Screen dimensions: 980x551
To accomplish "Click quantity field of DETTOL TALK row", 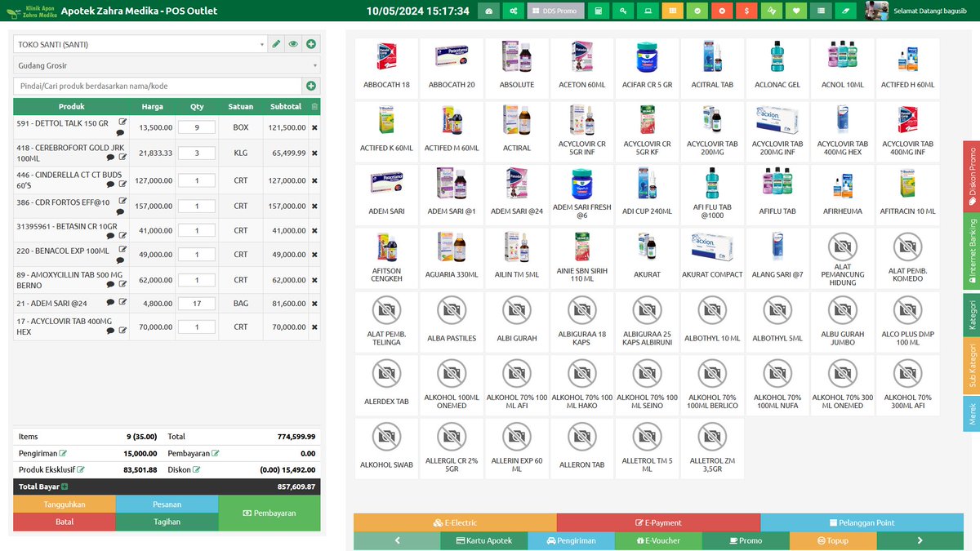I will pos(196,127).
